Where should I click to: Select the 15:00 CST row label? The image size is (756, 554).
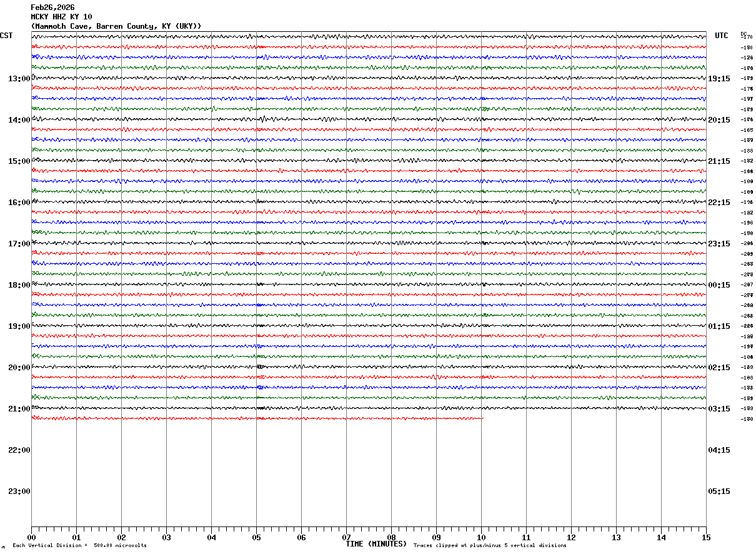(19, 161)
